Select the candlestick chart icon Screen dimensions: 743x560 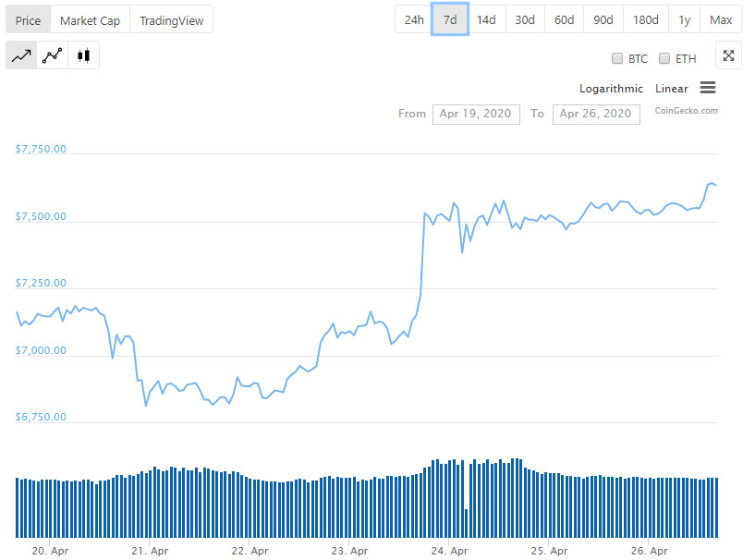83,55
